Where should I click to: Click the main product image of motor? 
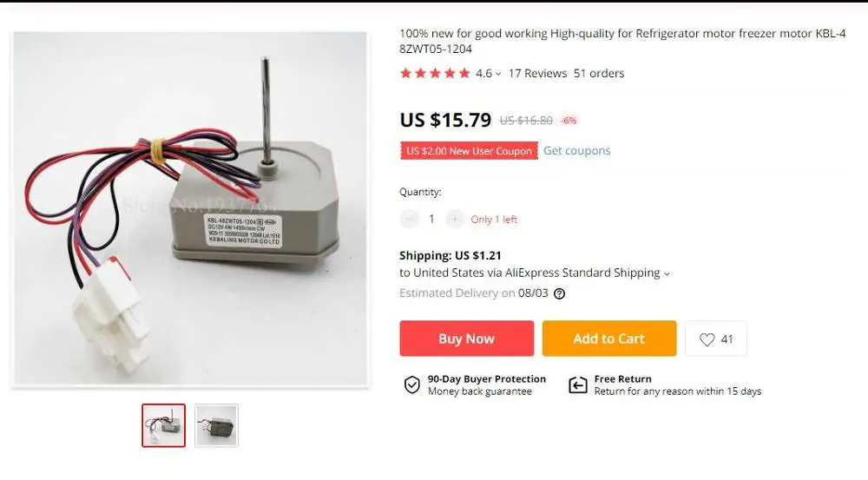(190, 208)
